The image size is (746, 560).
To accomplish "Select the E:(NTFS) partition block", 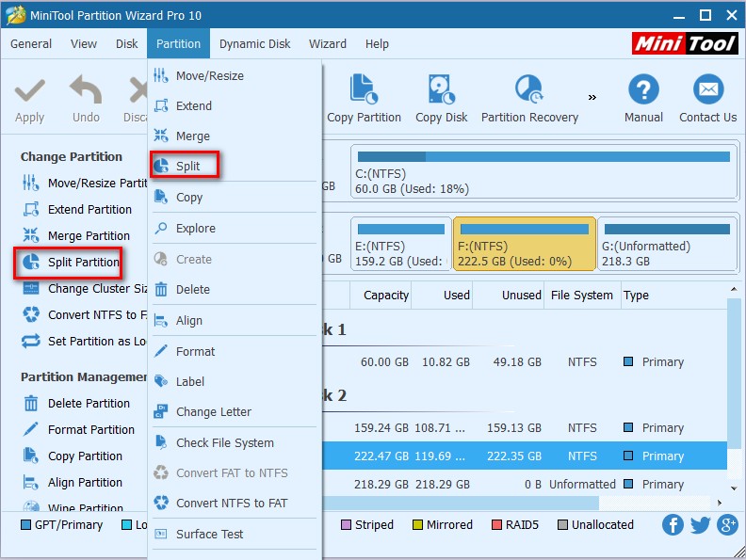I will 400,244.
